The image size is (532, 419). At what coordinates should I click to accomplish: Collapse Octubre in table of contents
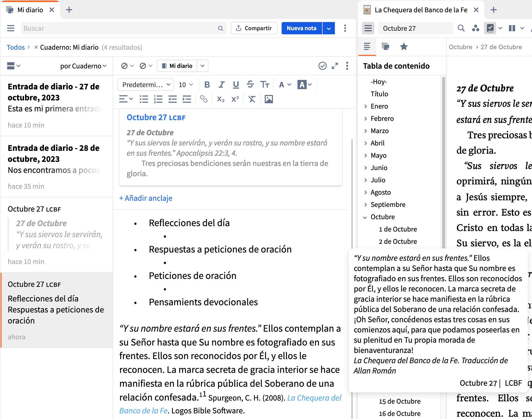[365, 217]
